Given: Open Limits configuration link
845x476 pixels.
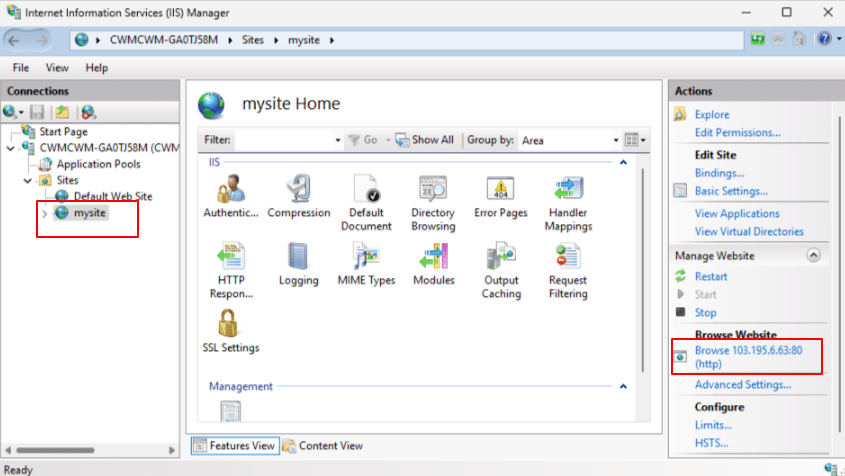Looking at the screenshot, I should (x=712, y=425).
